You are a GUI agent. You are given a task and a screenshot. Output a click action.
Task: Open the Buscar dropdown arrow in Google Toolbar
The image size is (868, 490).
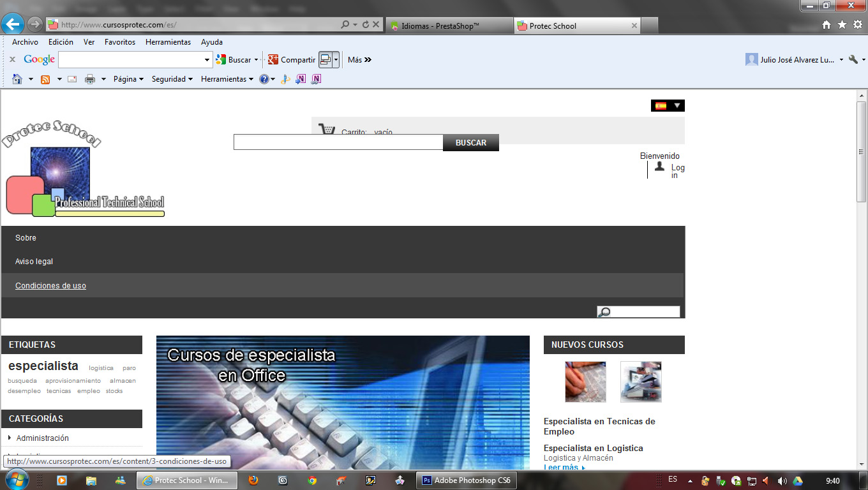pyautogui.click(x=256, y=60)
